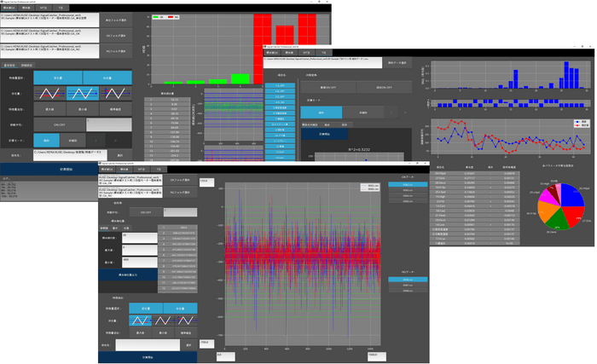
Task: Click the app icon in the histogram window title bar
Action: (x=2, y=2)
